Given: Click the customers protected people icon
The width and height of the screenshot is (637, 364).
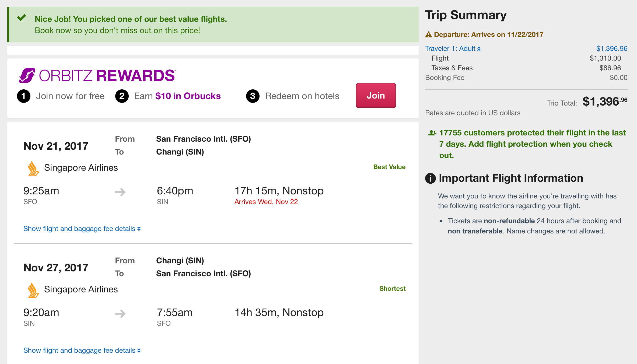Looking at the screenshot, I should point(432,133).
